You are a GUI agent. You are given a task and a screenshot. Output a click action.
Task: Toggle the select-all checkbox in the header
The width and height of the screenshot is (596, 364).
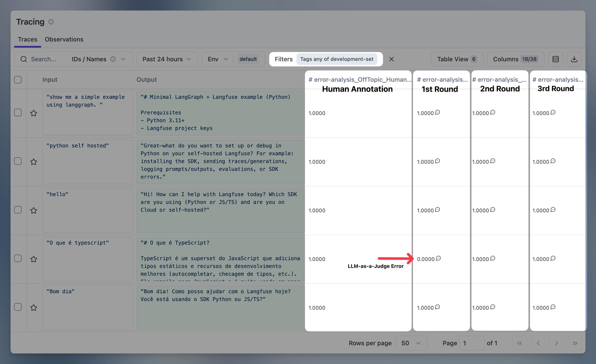[x=18, y=79]
